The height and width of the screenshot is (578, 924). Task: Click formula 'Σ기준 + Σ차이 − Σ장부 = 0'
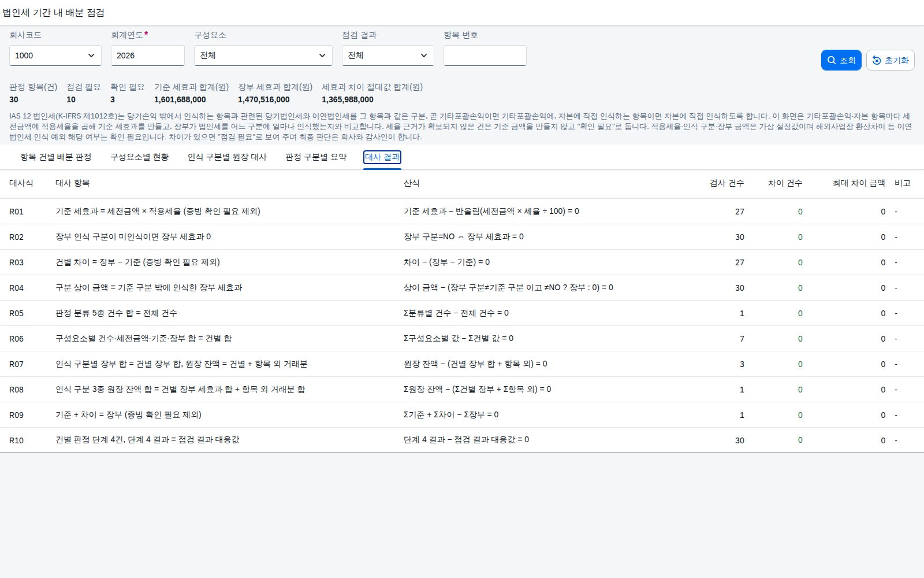451,415
